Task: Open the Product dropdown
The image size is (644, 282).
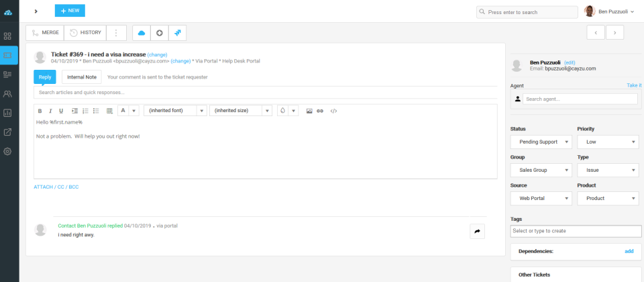Action: coord(608,198)
